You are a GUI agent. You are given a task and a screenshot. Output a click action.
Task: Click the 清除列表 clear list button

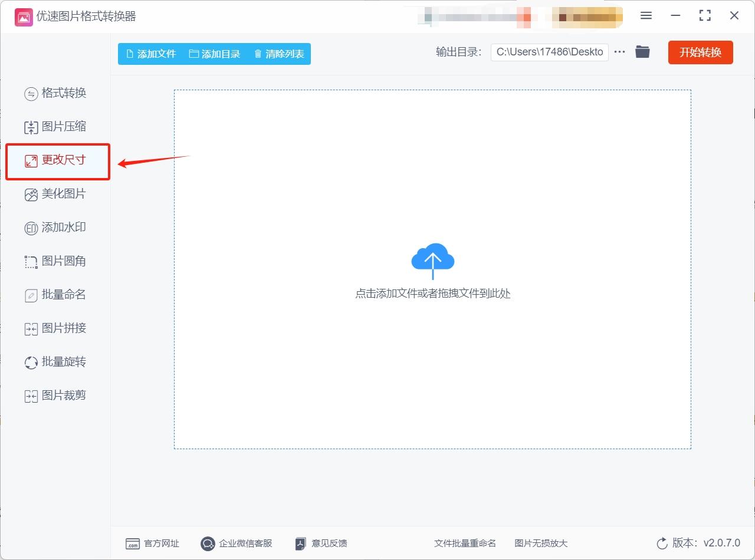click(x=279, y=54)
